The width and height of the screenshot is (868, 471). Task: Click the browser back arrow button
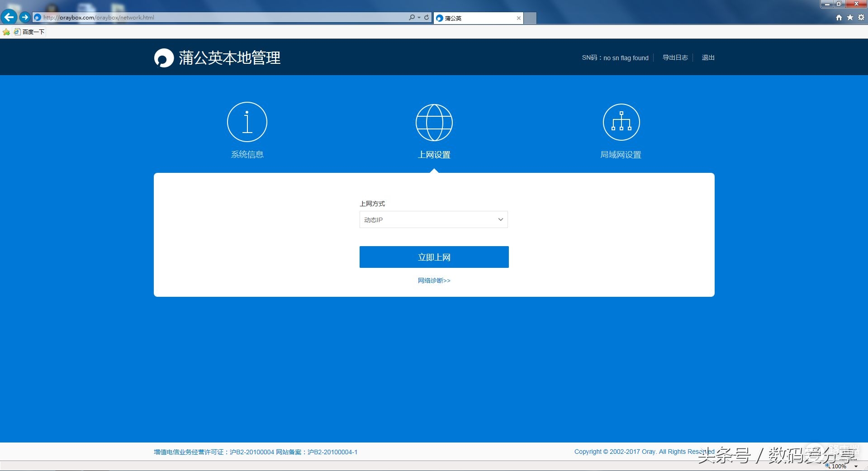click(x=9, y=17)
